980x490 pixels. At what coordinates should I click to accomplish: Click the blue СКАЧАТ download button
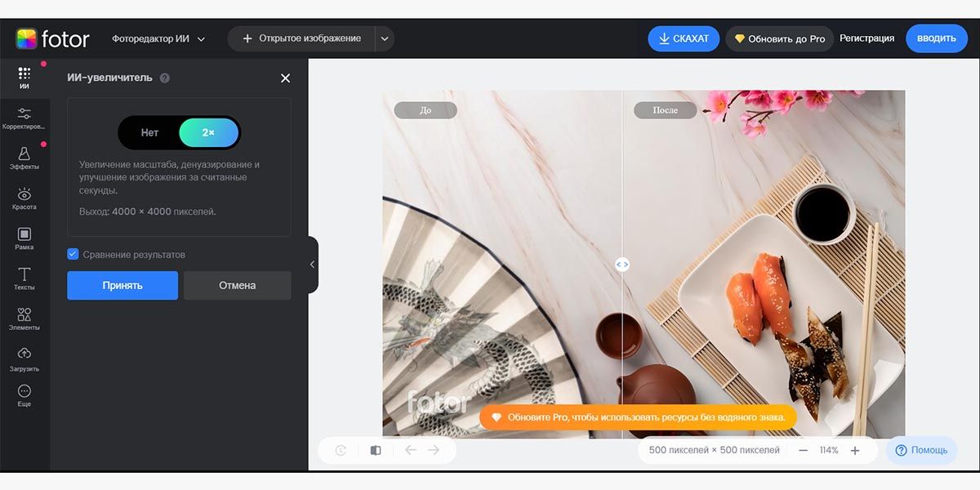pos(684,38)
